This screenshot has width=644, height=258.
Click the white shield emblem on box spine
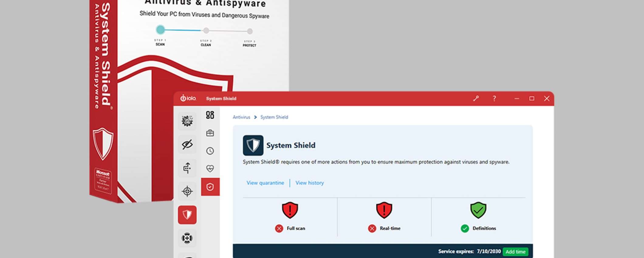click(103, 144)
